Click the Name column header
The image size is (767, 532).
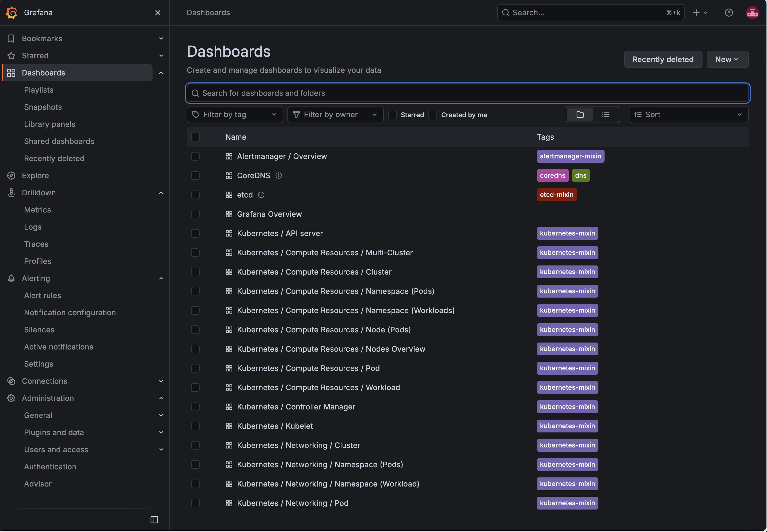[x=236, y=137]
